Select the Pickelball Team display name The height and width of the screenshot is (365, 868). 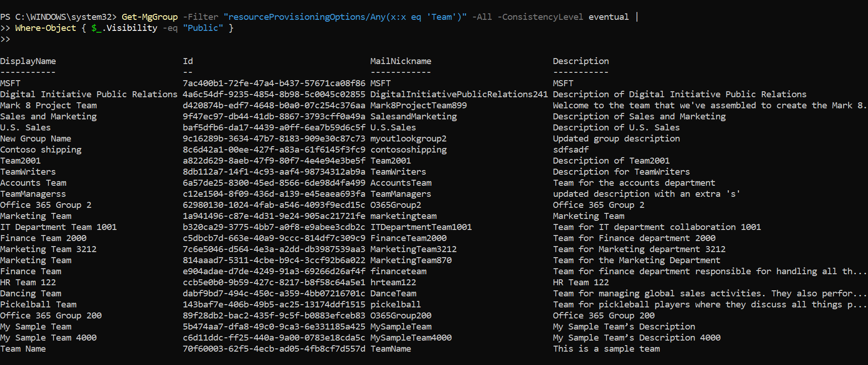38,305
